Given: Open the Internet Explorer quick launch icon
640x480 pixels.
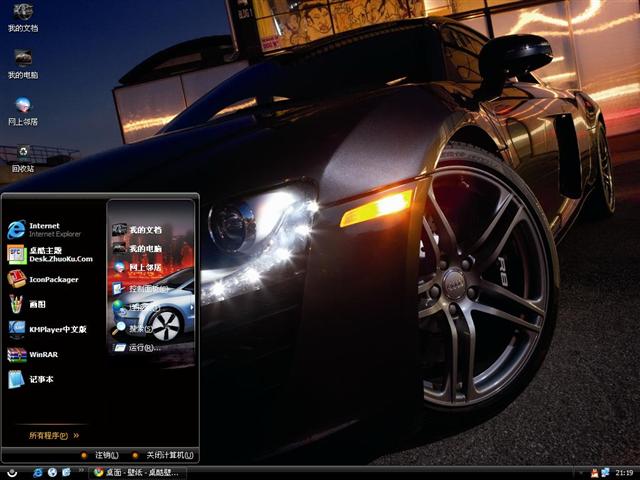Looking at the screenshot, I should pyautogui.click(x=38, y=473).
